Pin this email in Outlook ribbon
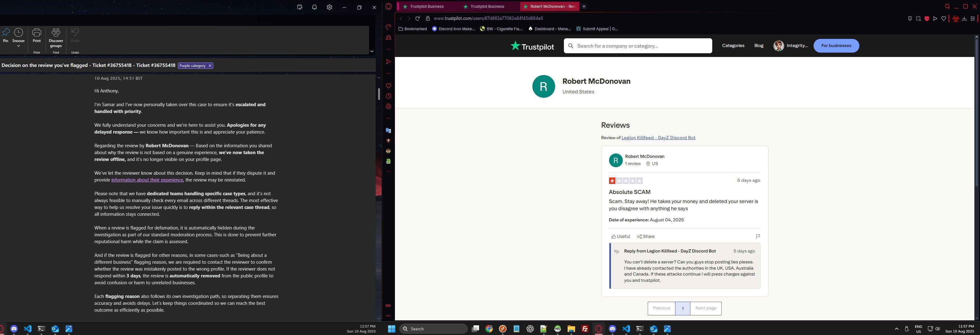The width and height of the screenshot is (980, 335). coord(5,35)
